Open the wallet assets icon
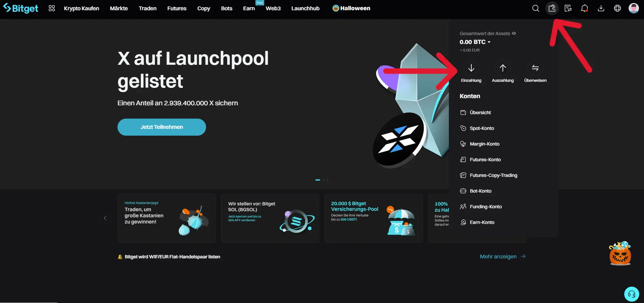This screenshot has height=303, width=644. tap(552, 8)
